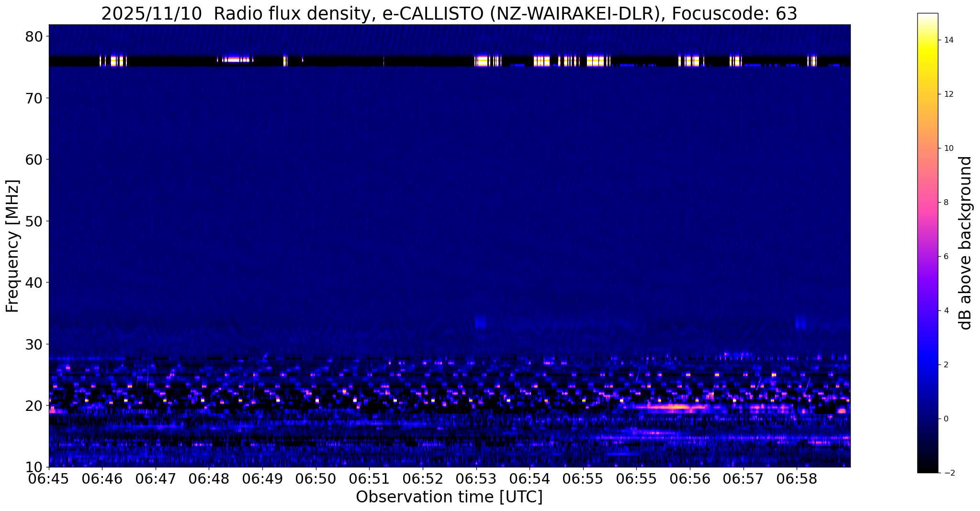This screenshot has width=980, height=511.
Task: Click the 06:45 time tick label
Action: pos(48,478)
